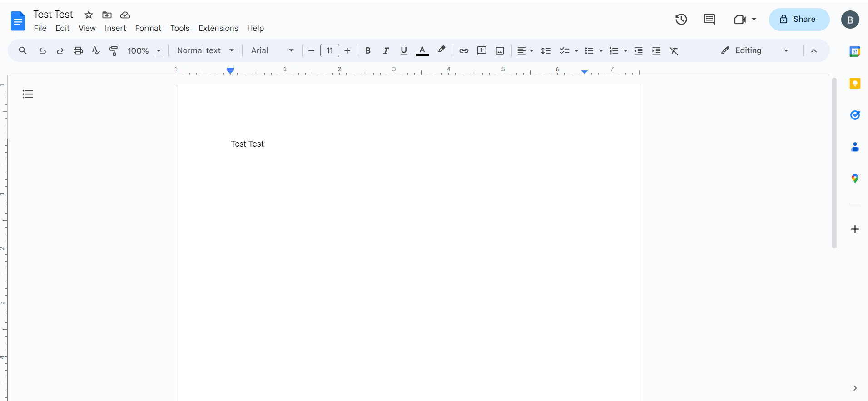Open the highlight color picker
This screenshot has width=868, height=401.
(441, 50)
